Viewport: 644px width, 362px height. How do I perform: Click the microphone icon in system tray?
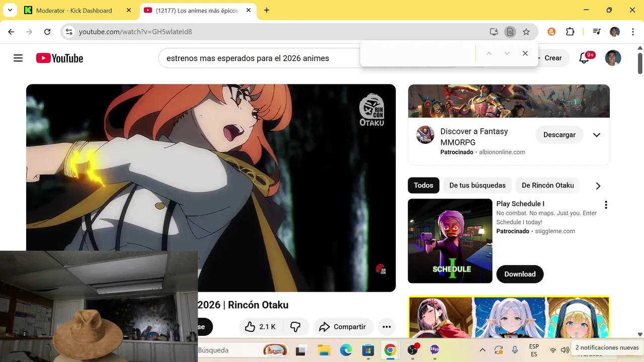pyautogui.click(x=515, y=350)
